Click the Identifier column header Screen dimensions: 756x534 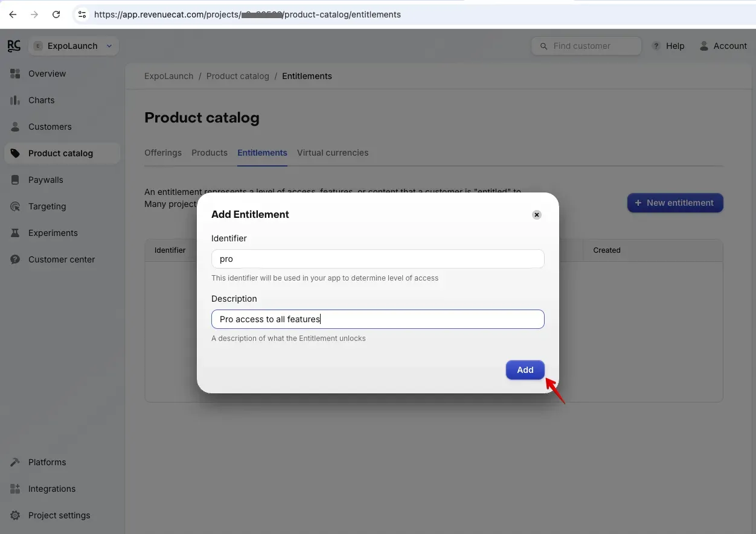(170, 250)
